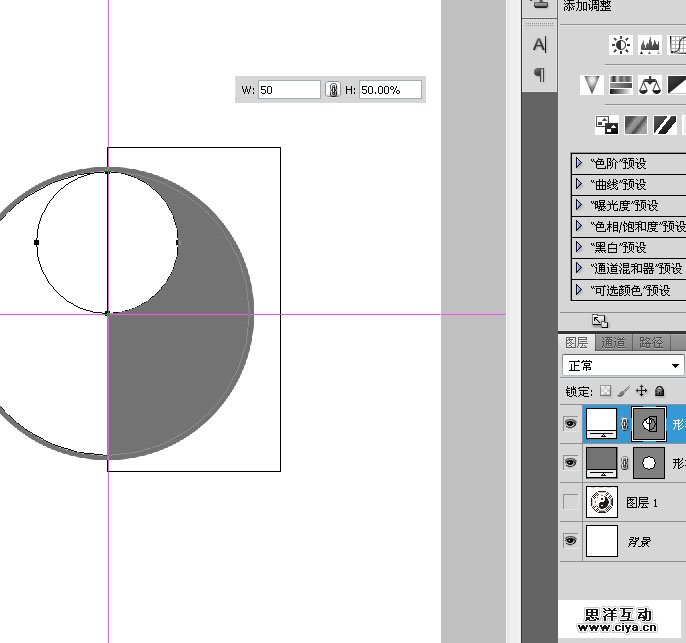
Task: Lock image pixels (brush icon)
Action: pyautogui.click(x=623, y=391)
